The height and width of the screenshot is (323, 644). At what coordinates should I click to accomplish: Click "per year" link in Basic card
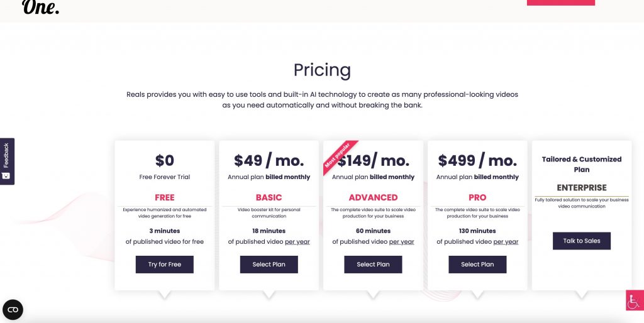pos(297,242)
